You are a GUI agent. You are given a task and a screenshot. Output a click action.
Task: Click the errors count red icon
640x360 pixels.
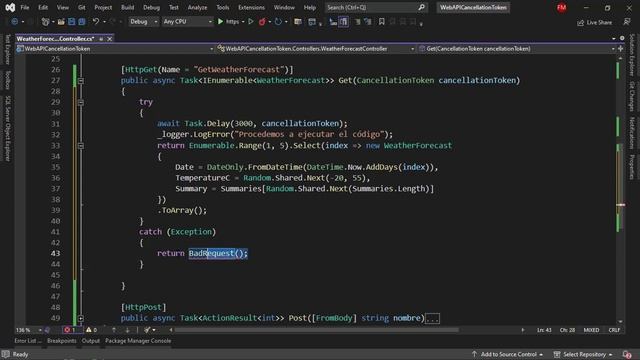point(67,330)
